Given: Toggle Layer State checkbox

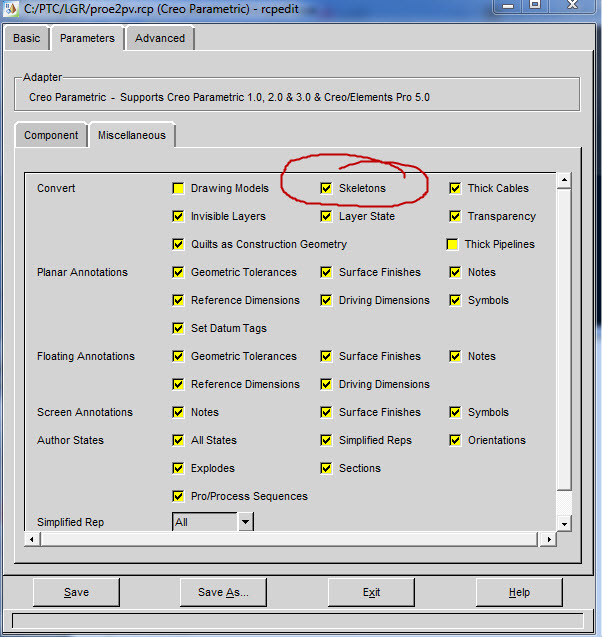Looking at the screenshot, I should point(326,216).
